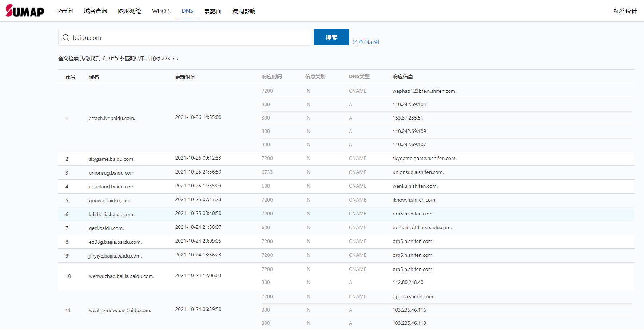The height and width of the screenshot is (331, 644).
Task: Select the DNS tab
Action: point(187,11)
